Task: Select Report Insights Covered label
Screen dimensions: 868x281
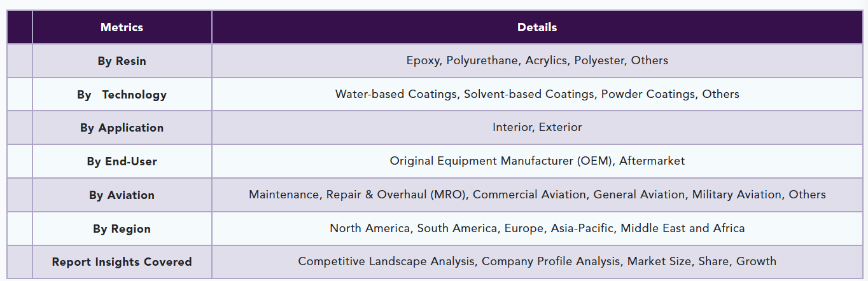Action: point(122,262)
